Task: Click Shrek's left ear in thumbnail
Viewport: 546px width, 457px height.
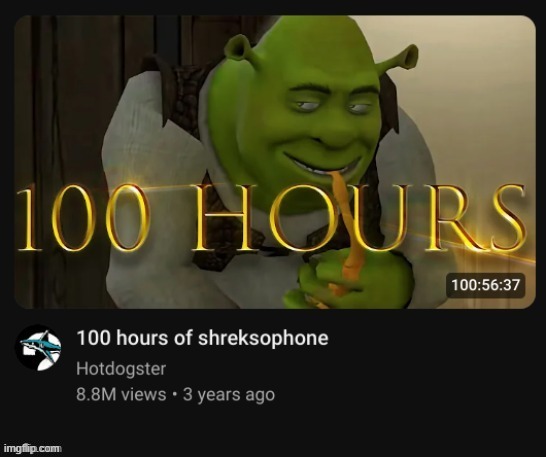Action: click(239, 49)
